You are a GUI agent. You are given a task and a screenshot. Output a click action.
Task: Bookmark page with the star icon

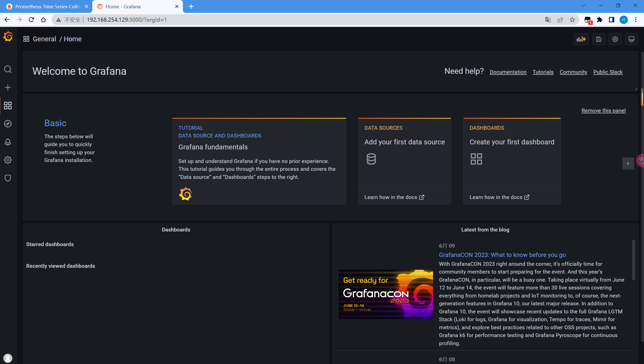[x=572, y=20]
